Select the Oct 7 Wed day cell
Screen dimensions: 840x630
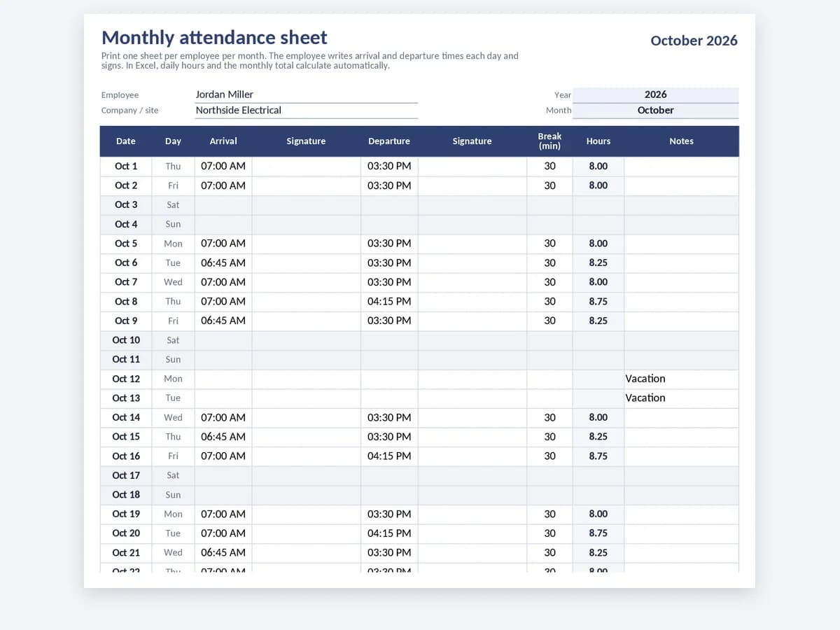click(x=173, y=282)
